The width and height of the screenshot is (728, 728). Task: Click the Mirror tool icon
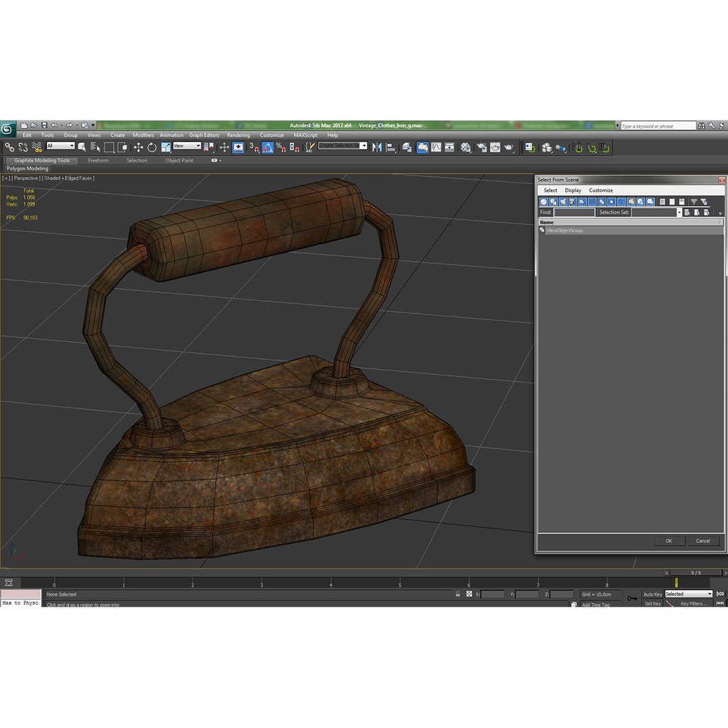(377, 148)
